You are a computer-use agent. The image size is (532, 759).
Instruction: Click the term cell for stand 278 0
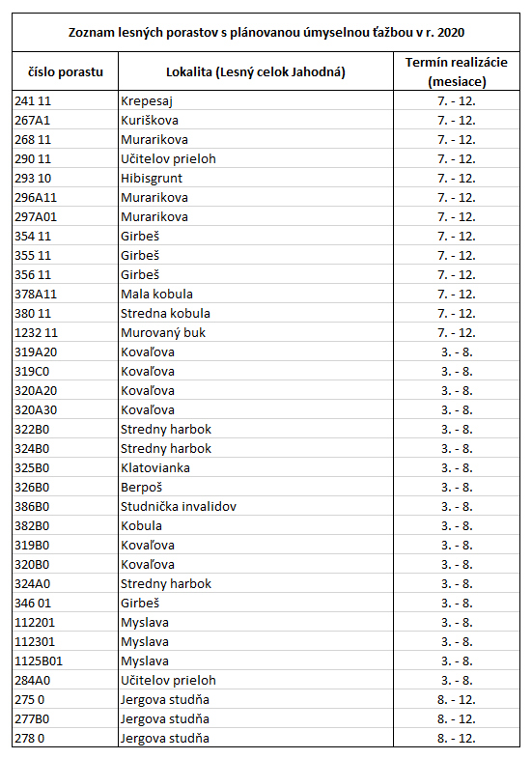tap(457, 738)
